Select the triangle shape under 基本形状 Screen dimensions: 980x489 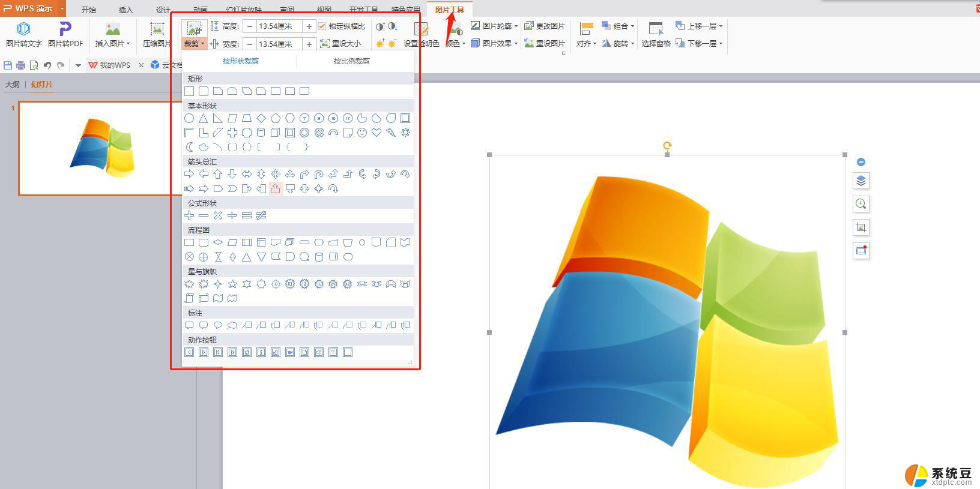[204, 118]
